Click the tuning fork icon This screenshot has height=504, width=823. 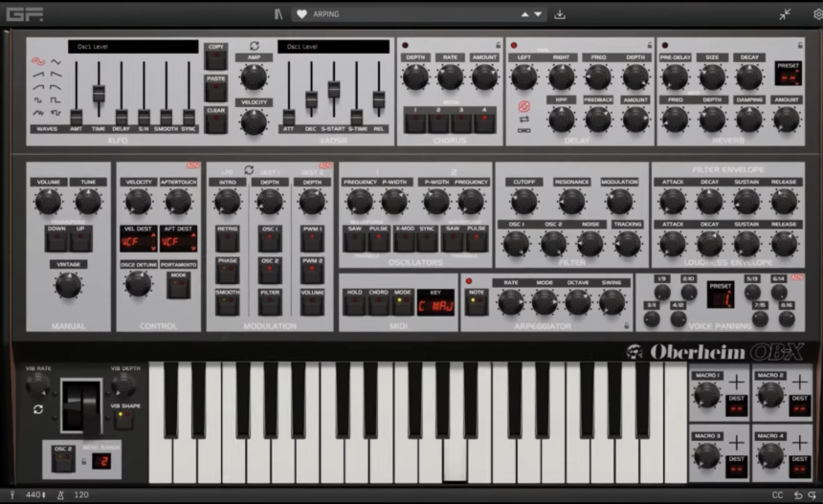[12, 494]
